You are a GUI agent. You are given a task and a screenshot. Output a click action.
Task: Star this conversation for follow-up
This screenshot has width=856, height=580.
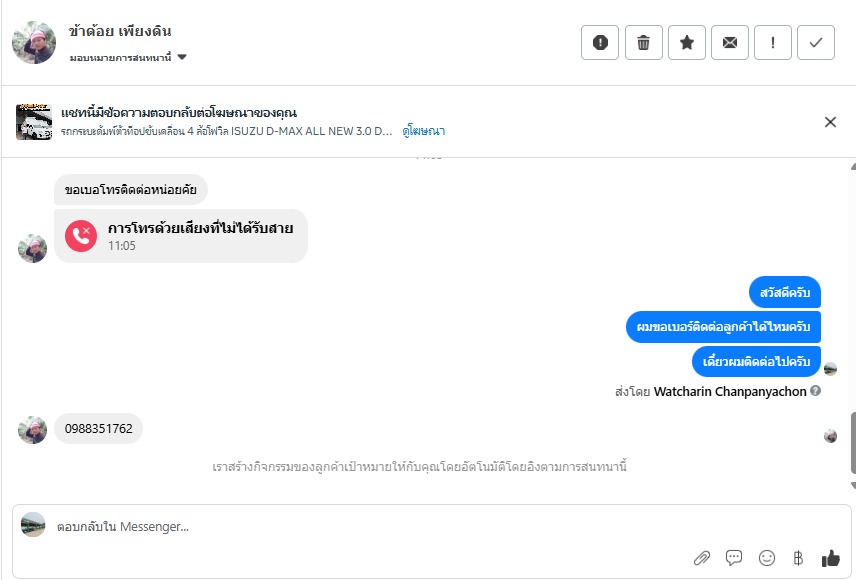coord(687,42)
